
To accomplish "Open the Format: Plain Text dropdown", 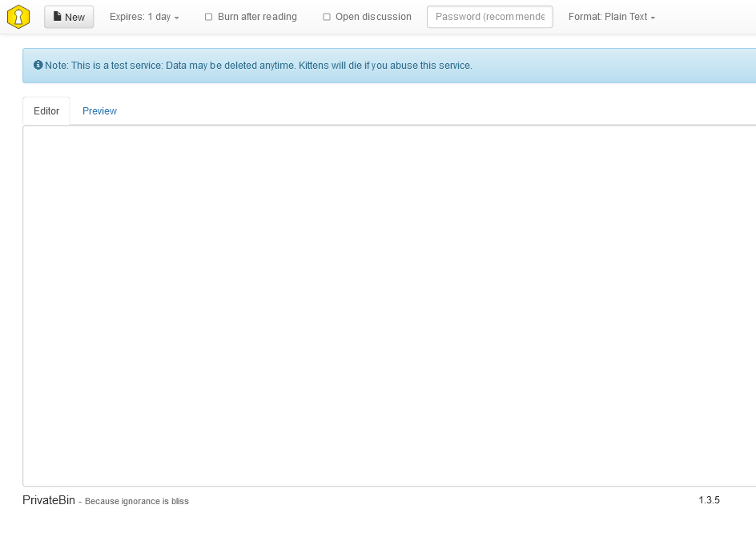I will 612,17.
